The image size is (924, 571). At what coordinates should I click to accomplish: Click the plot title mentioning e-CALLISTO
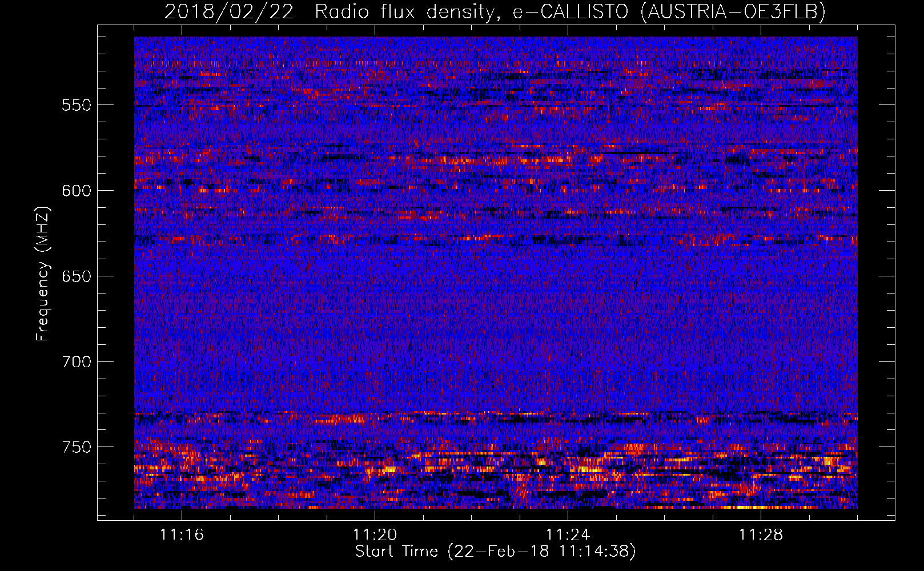[x=495, y=11]
